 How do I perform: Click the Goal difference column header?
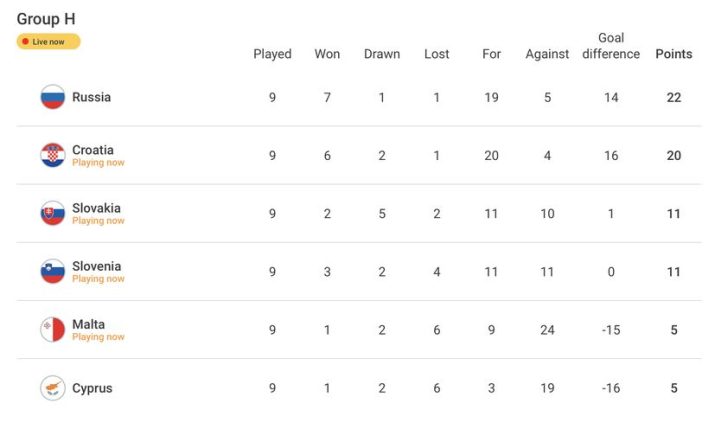pyautogui.click(x=611, y=46)
